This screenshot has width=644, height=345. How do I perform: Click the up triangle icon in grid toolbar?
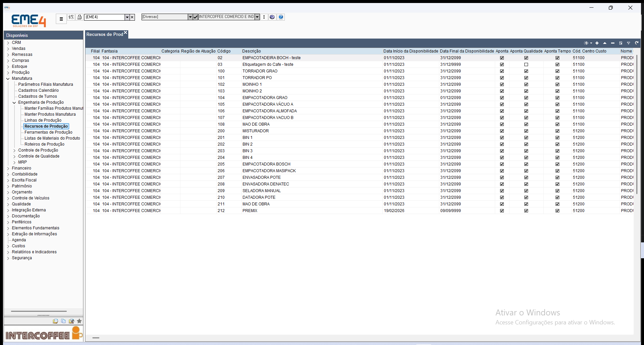click(605, 43)
